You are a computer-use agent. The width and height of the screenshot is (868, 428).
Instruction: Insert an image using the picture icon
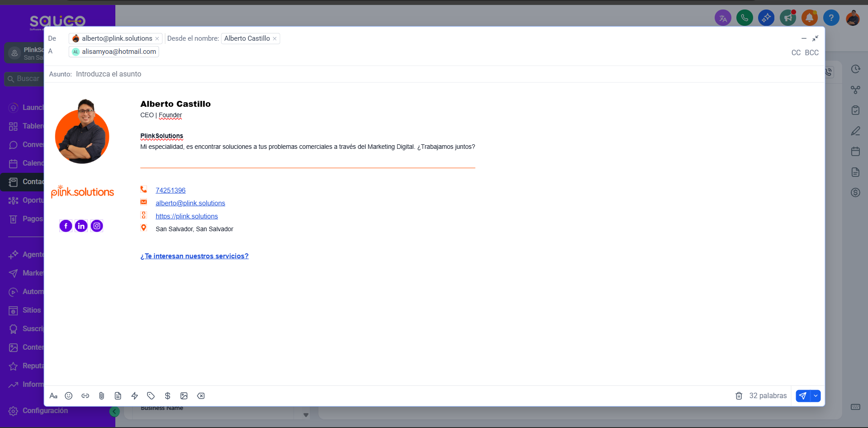pos(184,396)
